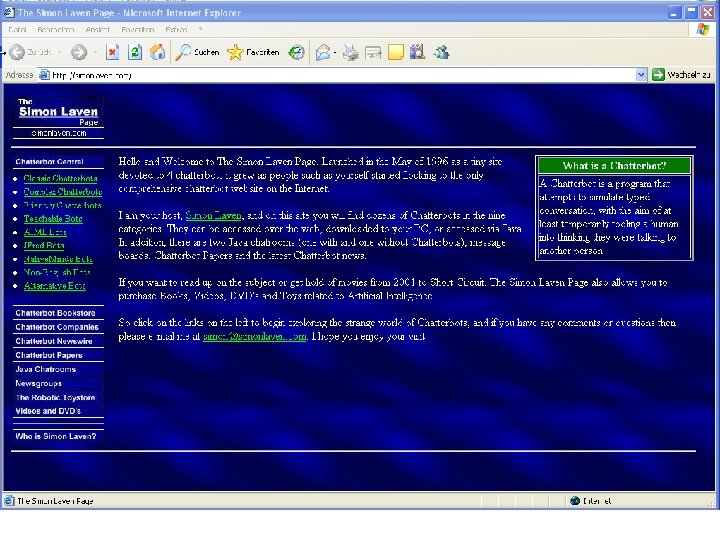Click the IE icon in title bar
Viewport: 720px width, 540px height.
tap(9, 12)
